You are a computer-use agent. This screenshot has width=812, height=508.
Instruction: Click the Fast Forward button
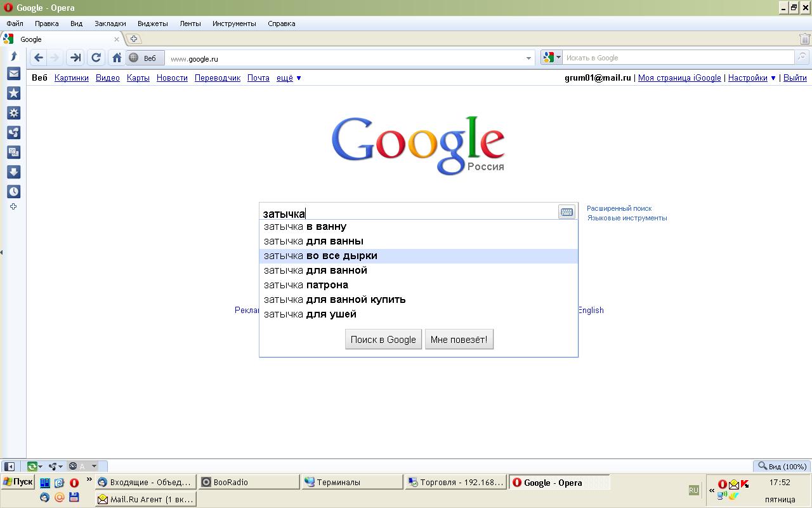click(75, 58)
